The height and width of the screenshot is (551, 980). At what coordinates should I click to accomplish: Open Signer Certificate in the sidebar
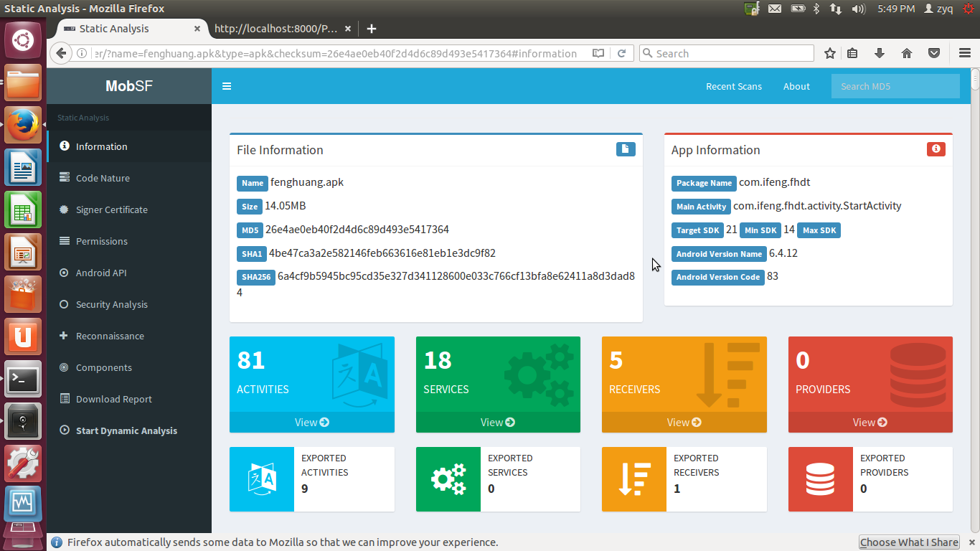[129, 209]
